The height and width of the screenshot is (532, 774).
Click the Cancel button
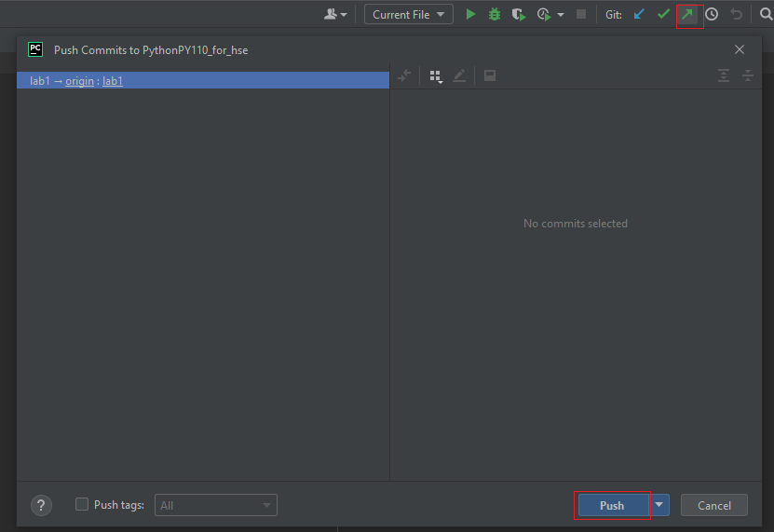(713, 505)
